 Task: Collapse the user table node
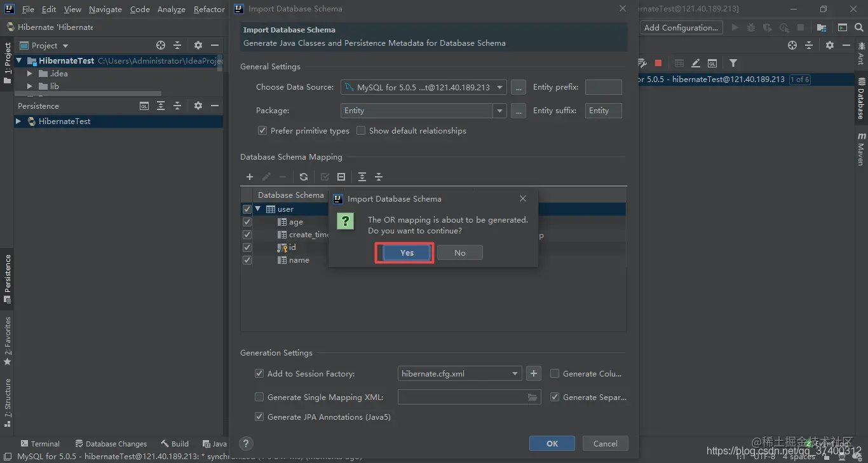(x=258, y=209)
